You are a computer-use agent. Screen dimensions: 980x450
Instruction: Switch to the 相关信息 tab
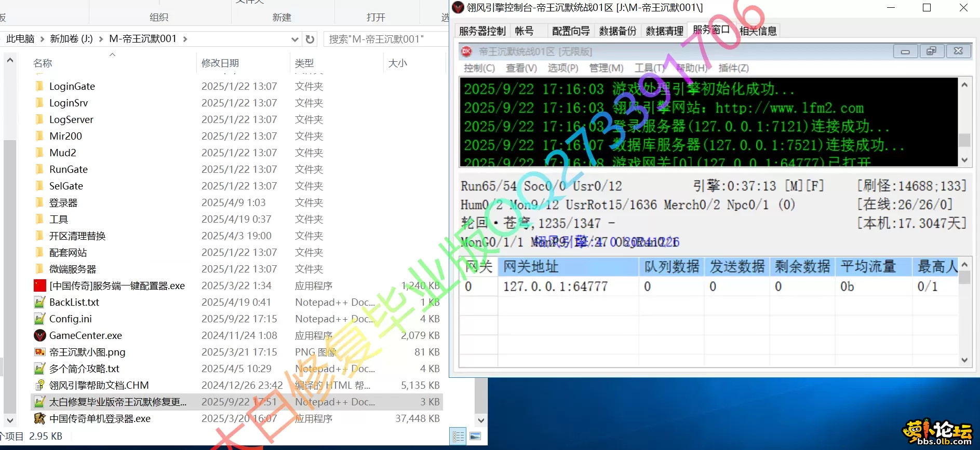[758, 31]
